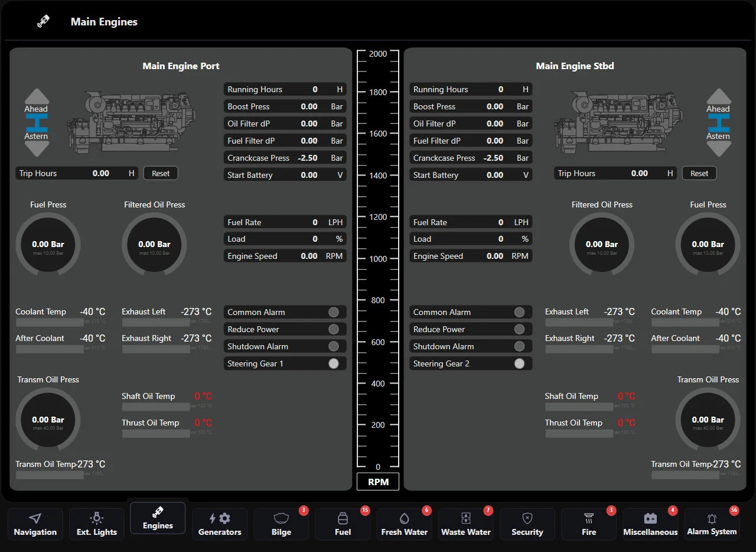Reset the Port engine Trip Hours
Screen dimensions: 756x552
tap(161, 173)
